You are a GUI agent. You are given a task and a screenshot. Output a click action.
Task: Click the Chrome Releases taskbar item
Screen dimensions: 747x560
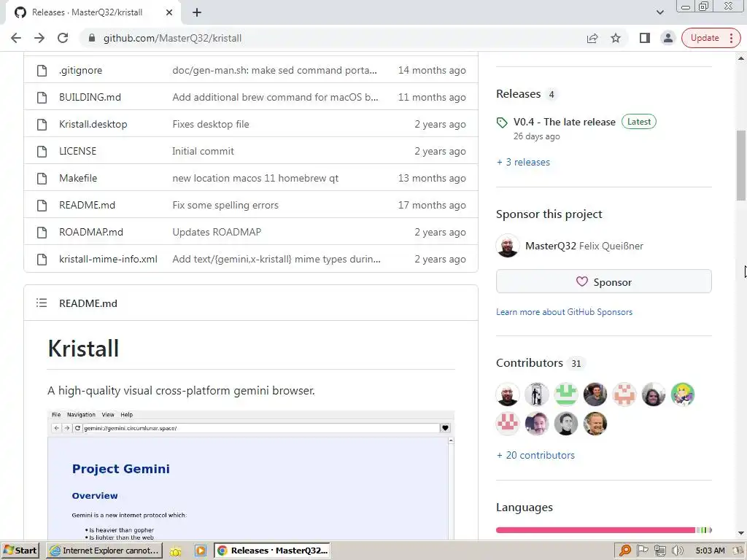[x=272, y=551]
